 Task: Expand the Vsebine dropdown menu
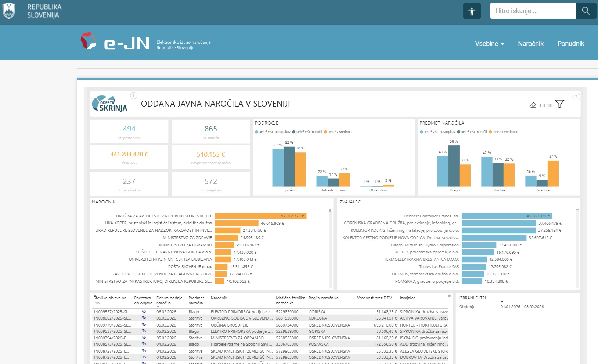[x=489, y=44]
